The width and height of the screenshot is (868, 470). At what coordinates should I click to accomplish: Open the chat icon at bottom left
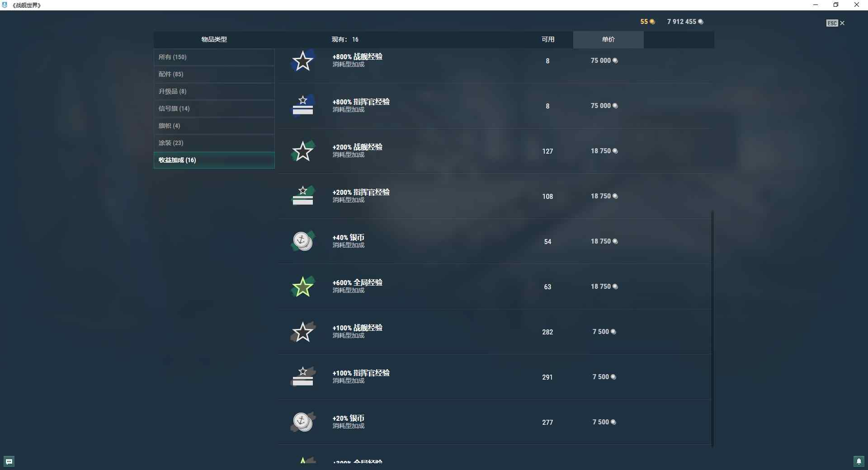[x=9, y=461]
